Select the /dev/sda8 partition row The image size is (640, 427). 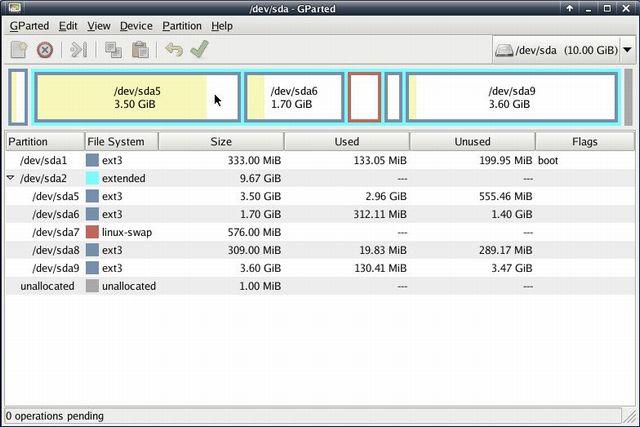coord(320,250)
